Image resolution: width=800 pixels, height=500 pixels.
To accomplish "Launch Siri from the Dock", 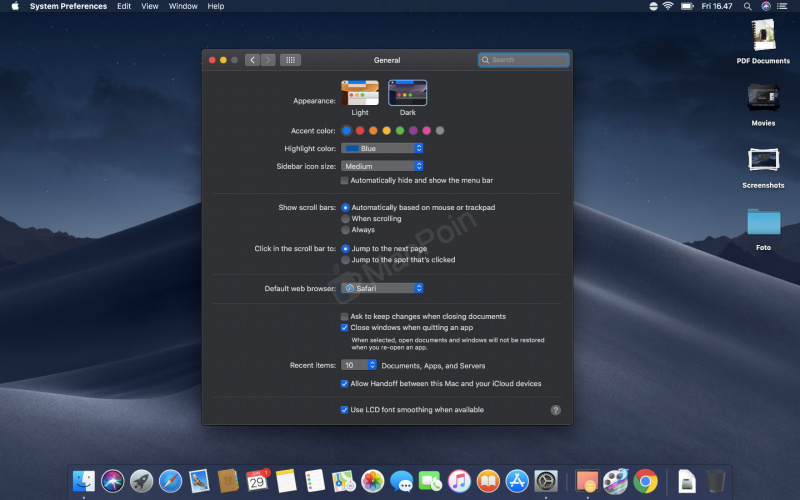I will tap(113, 481).
